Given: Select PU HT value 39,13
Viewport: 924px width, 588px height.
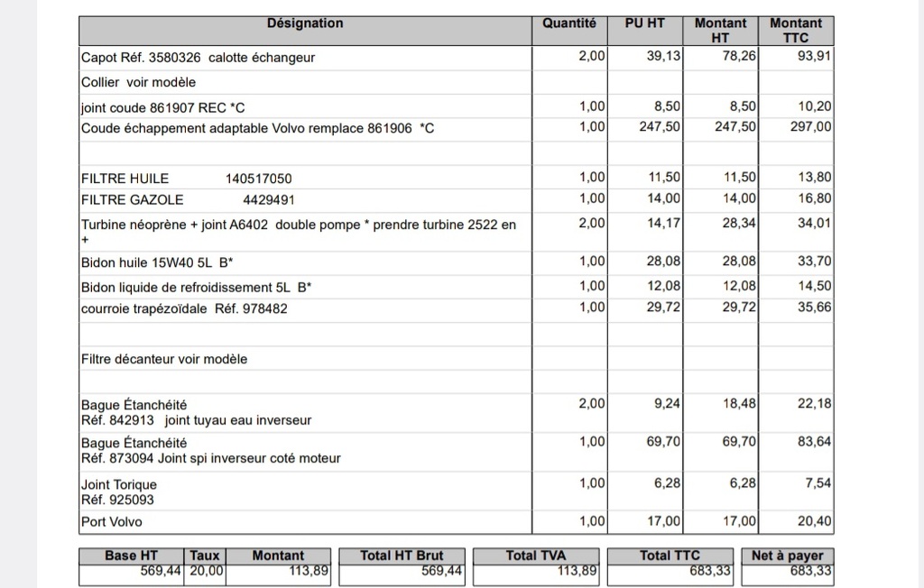Looking at the screenshot, I should click(663, 56).
